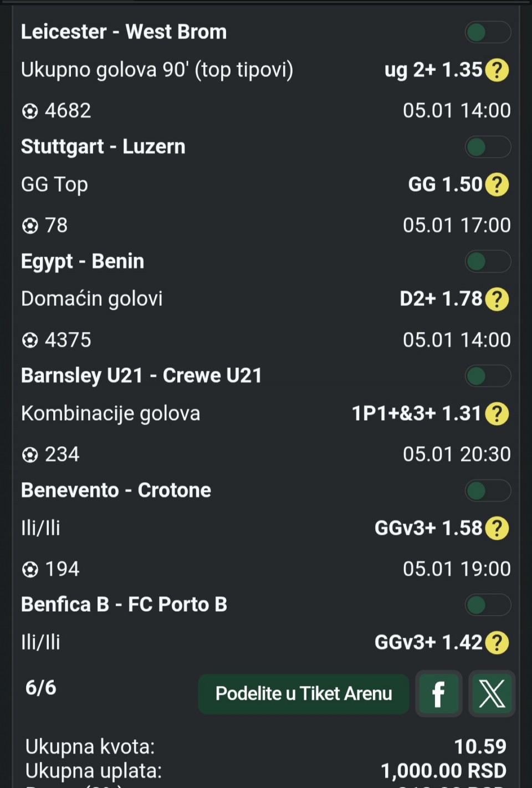Click help icon beside GG 1.50 odds

[497, 185]
